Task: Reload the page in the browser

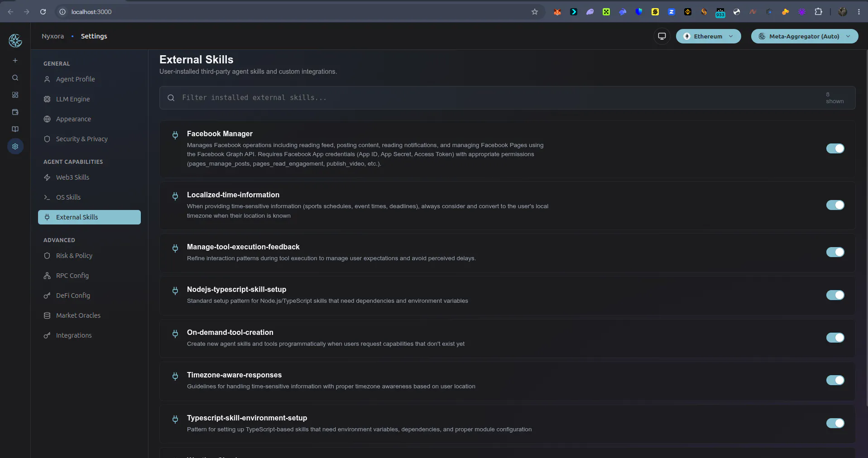Action: pos(43,12)
